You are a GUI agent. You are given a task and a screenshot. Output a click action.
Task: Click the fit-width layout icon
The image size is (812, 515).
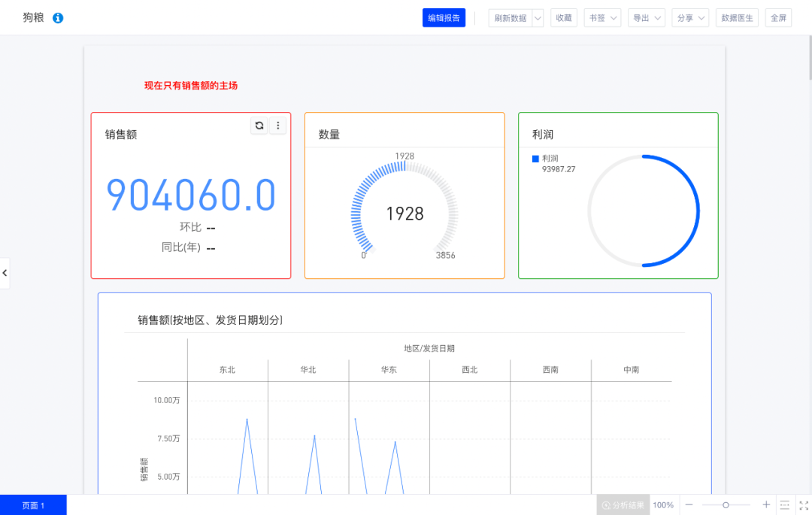click(785, 505)
